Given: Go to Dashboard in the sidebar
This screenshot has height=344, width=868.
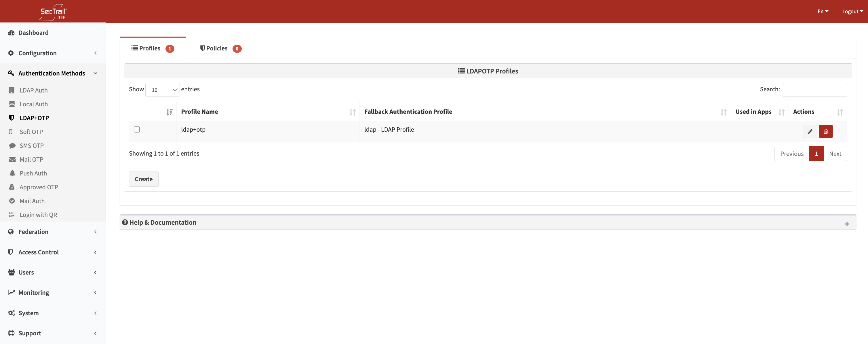Looking at the screenshot, I should pyautogui.click(x=33, y=32).
